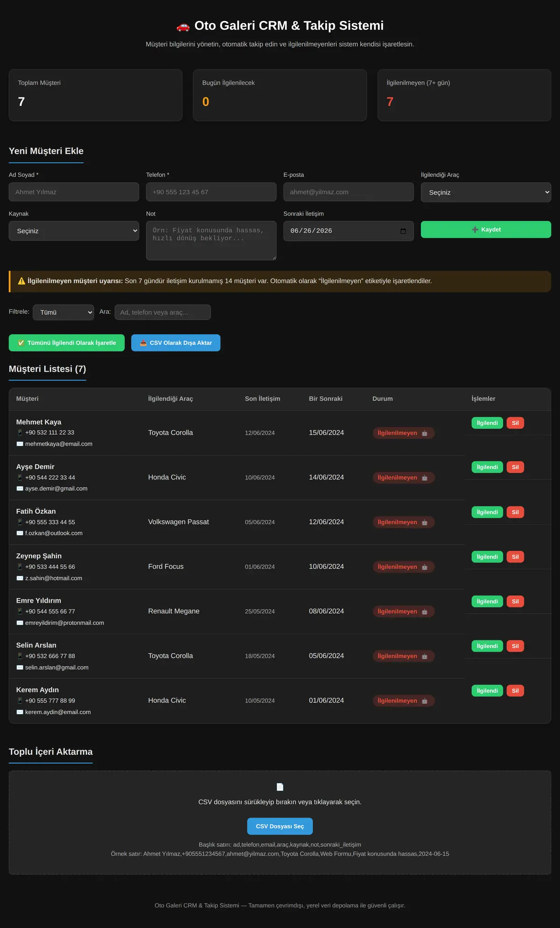The width and height of the screenshot is (560, 928).
Task: Click the İlgilenilmeyen (7+ gün) stat card
Action: (x=464, y=95)
